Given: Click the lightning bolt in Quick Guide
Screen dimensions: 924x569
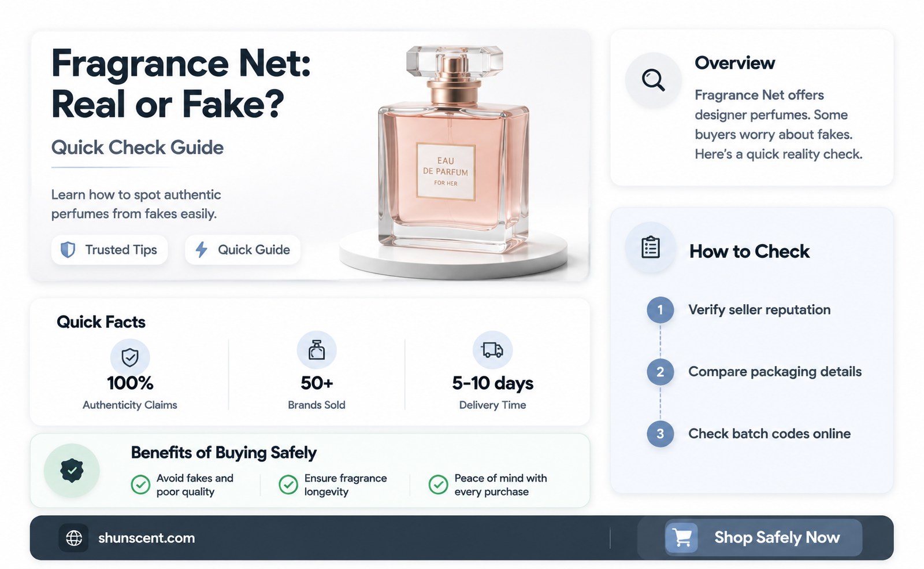Looking at the screenshot, I should click(x=201, y=250).
